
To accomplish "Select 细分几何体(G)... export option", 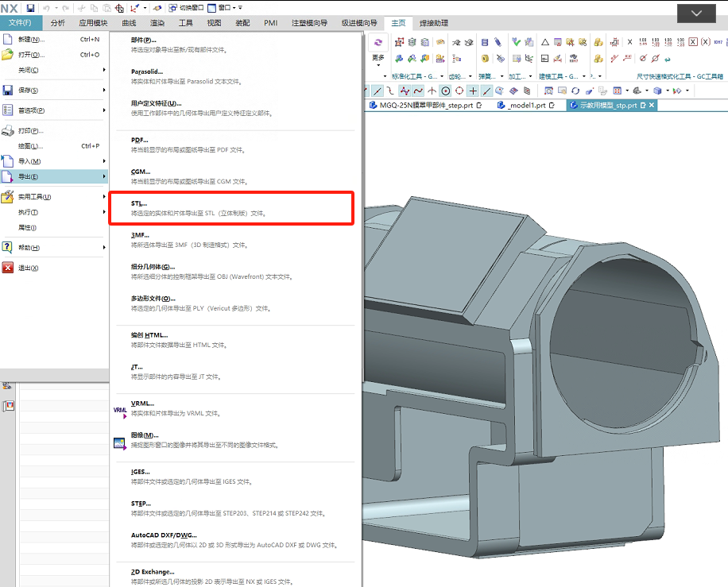I will pos(235,272).
